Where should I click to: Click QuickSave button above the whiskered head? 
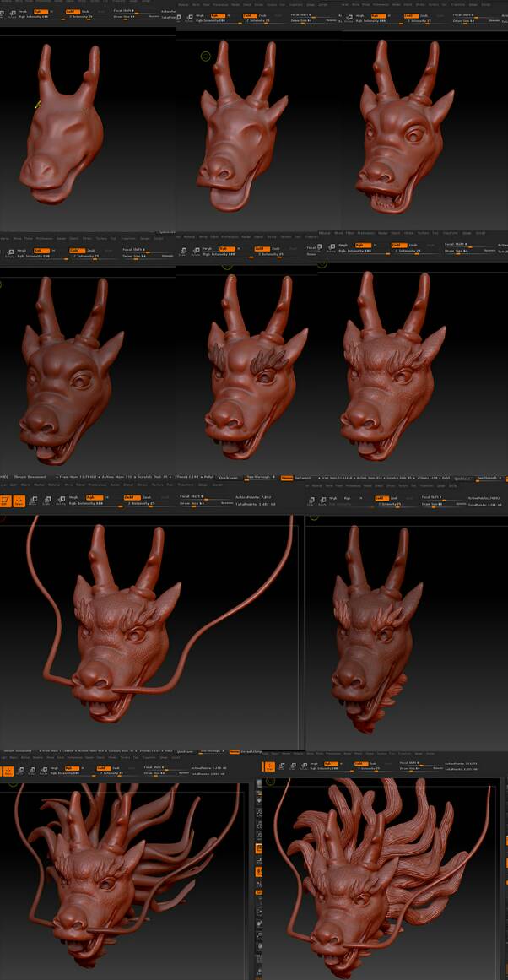228,478
